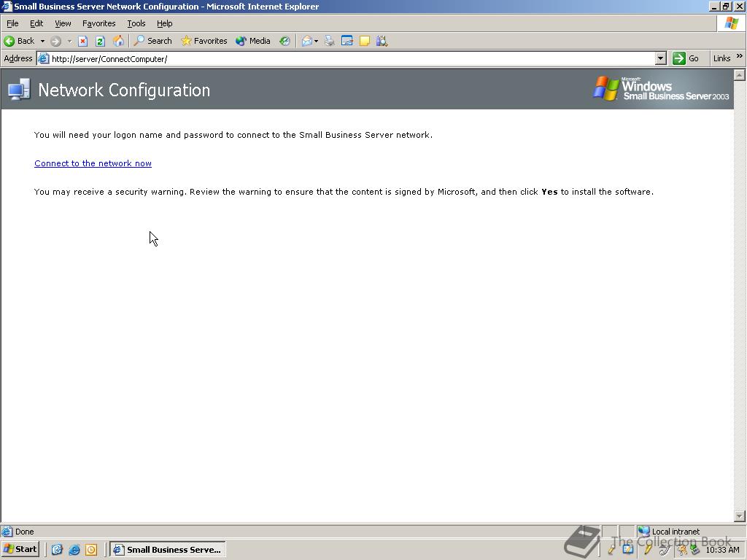The height and width of the screenshot is (560, 747).
Task: Open the Forward history dropdown arrow
Action: pyautogui.click(x=69, y=41)
